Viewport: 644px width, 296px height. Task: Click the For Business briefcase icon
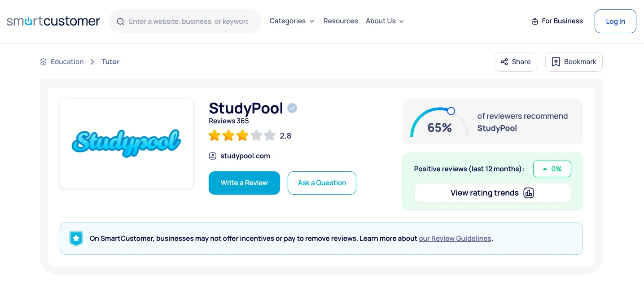534,22
